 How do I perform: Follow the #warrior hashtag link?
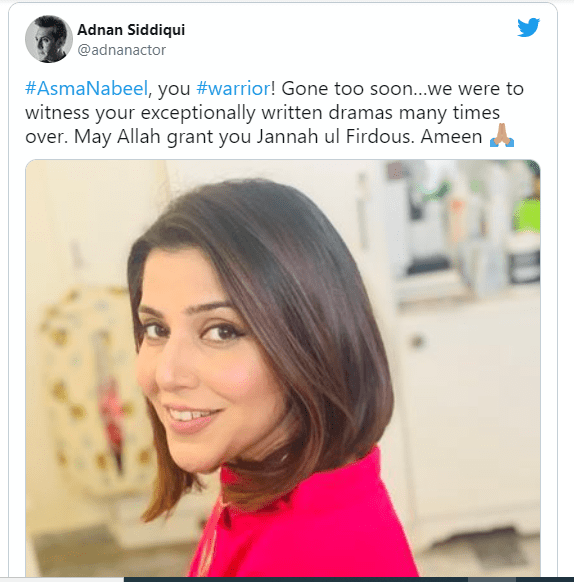pos(233,89)
